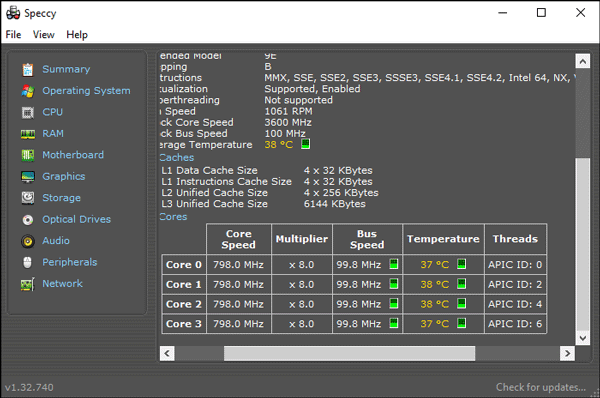Click Core 3 bus speed tray icon

(x=394, y=323)
